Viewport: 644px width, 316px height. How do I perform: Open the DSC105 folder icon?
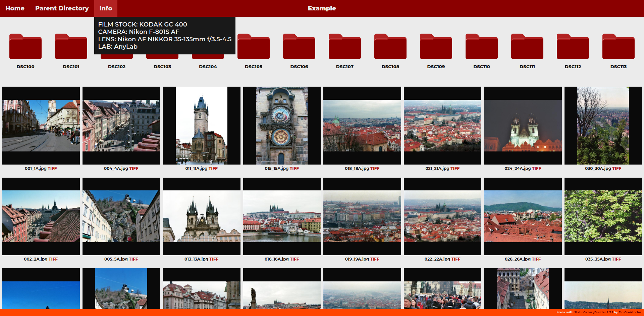tap(254, 47)
